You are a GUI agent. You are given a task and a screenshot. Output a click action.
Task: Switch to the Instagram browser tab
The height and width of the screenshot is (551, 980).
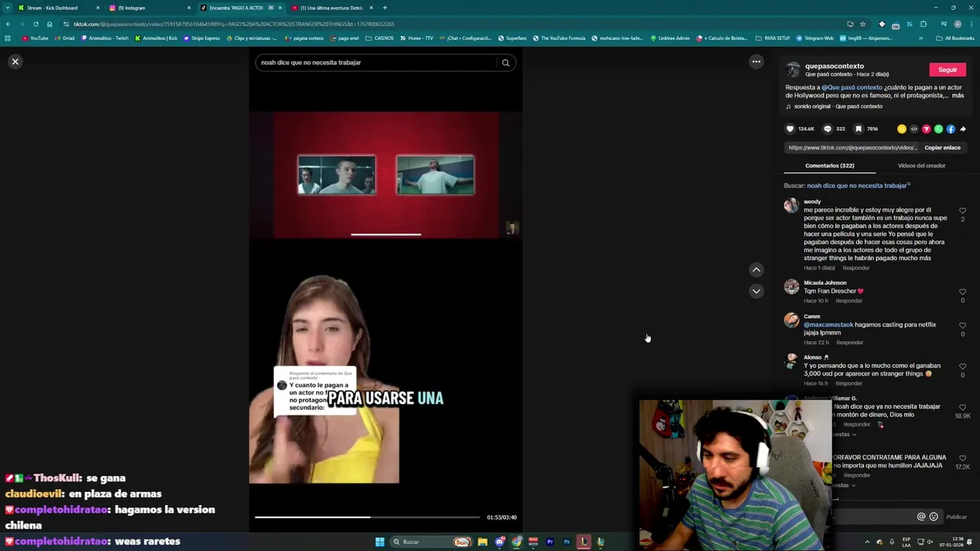pos(149,8)
